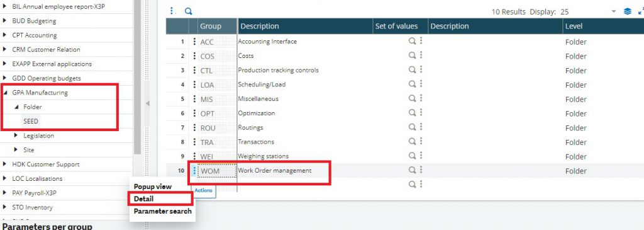Screen dimensions: 644x230
Task: Open the grid options three-dot menu icon
Action: pyautogui.click(x=172, y=11)
